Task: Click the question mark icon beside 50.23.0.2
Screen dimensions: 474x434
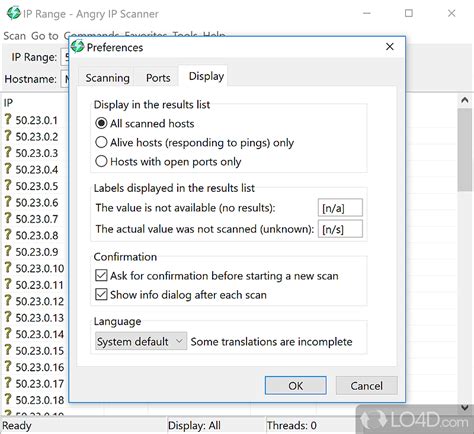Action: [x=8, y=136]
